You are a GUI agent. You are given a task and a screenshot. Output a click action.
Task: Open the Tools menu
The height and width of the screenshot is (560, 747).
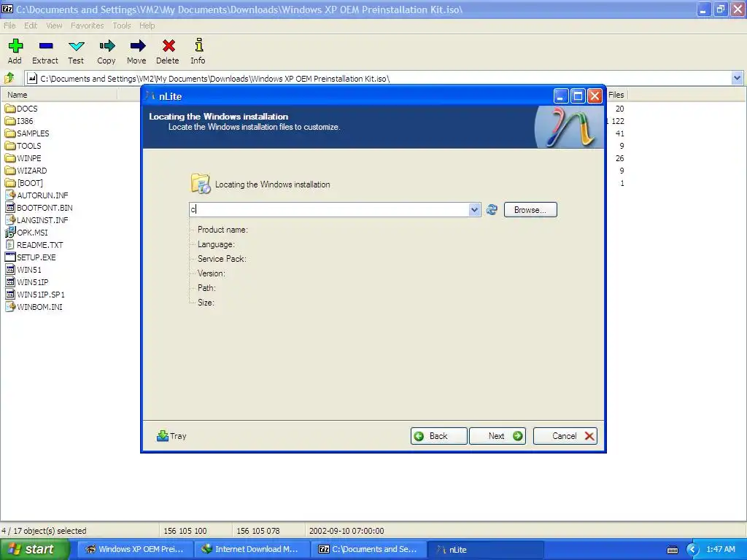[x=122, y=26]
